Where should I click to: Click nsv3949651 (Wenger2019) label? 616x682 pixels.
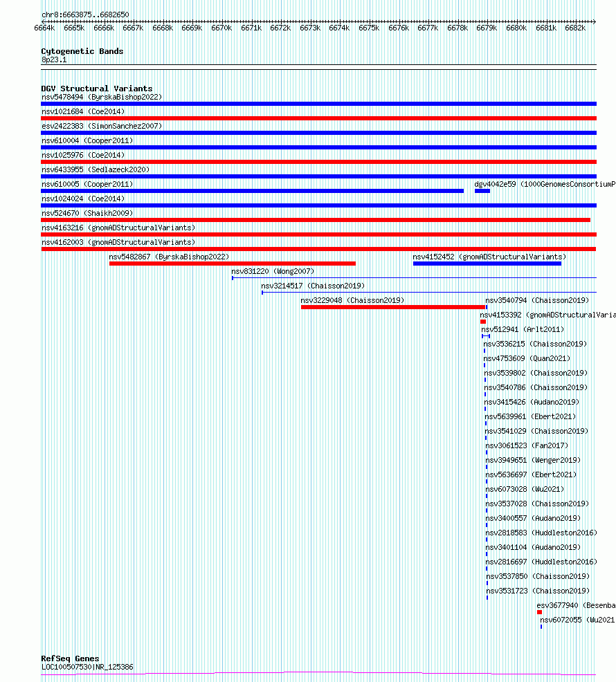coord(533,460)
